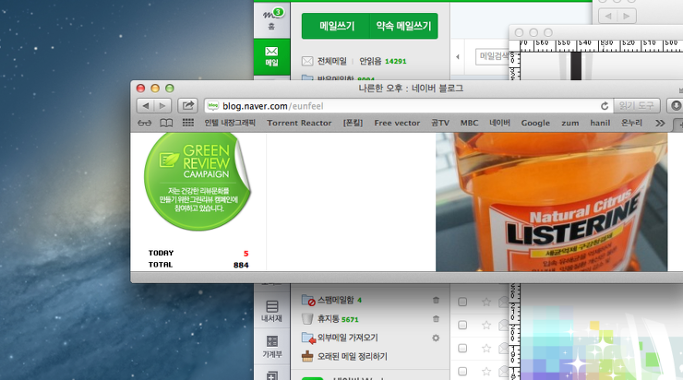Click the TODAY visitor count 5
The width and height of the screenshot is (683, 380).
(x=246, y=253)
